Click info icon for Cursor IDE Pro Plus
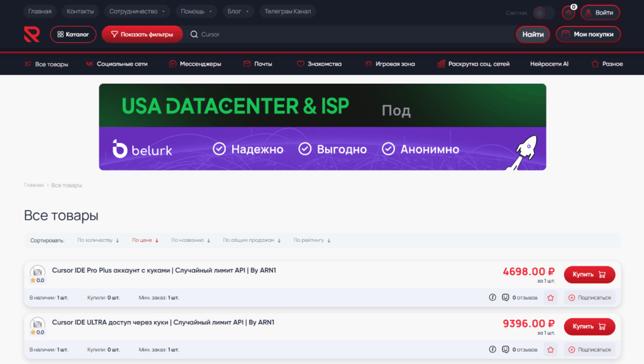The height and width of the screenshot is (364, 644). tap(492, 297)
